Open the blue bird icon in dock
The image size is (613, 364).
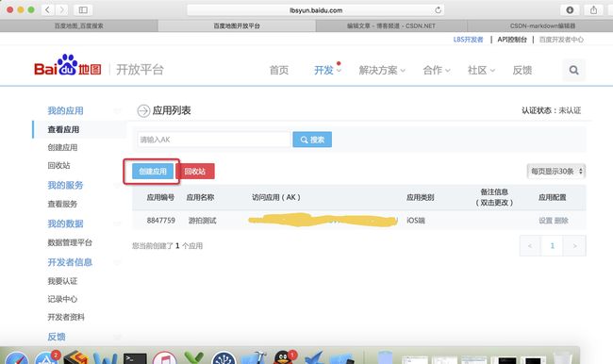click(313, 357)
